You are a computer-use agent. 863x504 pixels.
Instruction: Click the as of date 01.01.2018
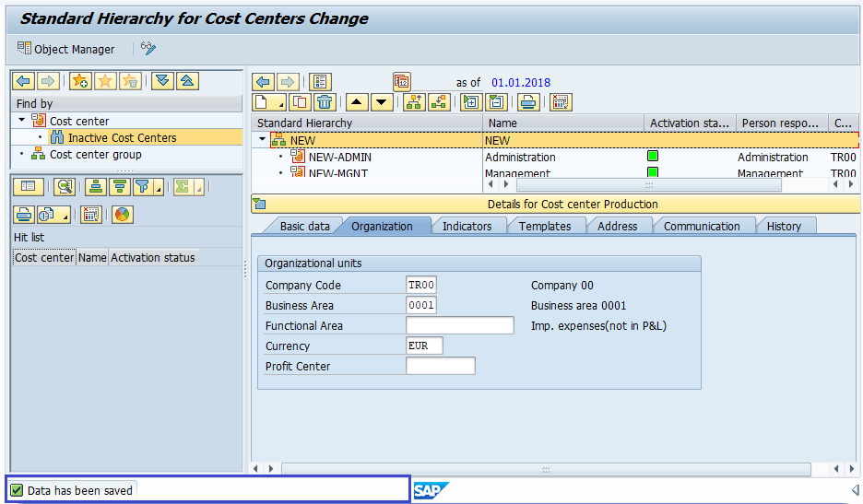tap(521, 83)
